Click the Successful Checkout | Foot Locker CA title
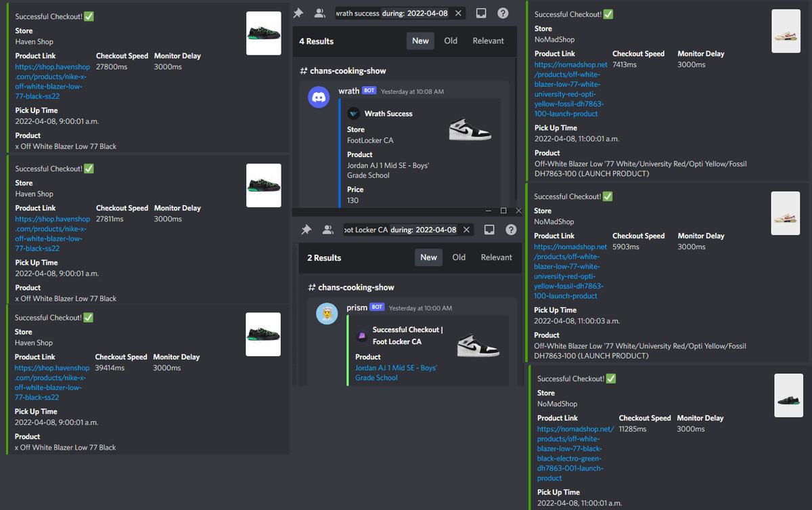 click(408, 335)
